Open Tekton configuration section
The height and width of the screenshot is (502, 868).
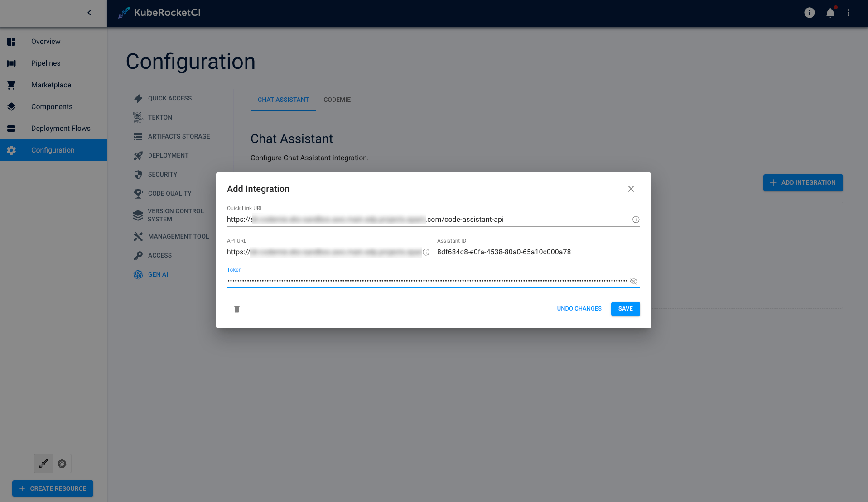coord(160,118)
